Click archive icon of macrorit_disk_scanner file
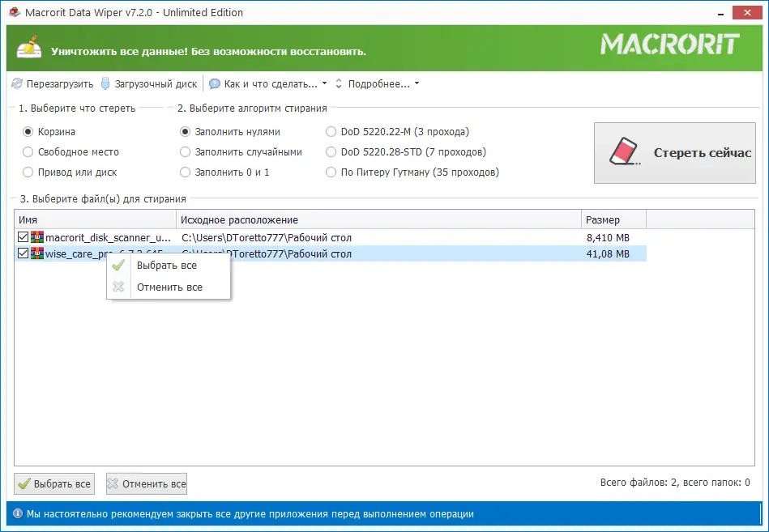This screenshot has height=532, width=769. (x=37, y=237)
